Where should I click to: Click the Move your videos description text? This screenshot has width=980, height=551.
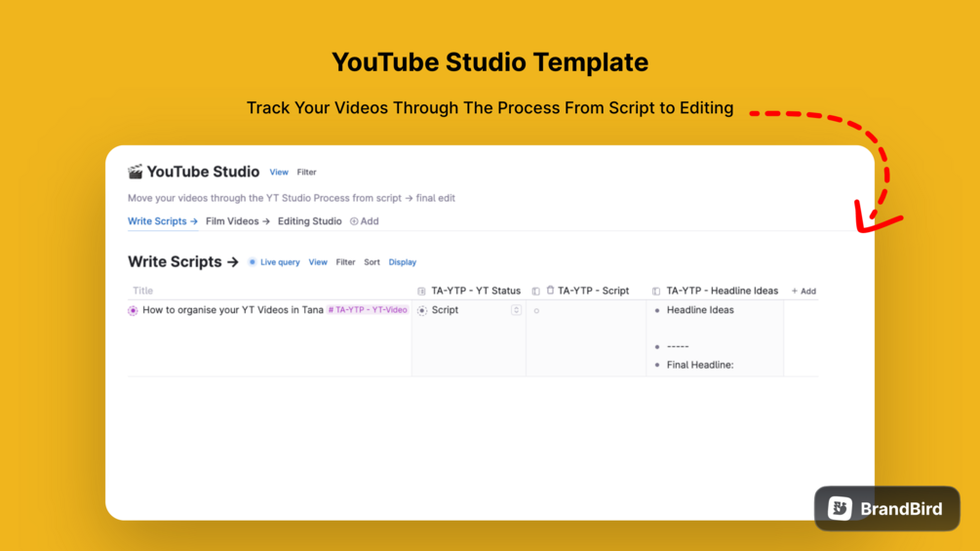click(292, 198)
